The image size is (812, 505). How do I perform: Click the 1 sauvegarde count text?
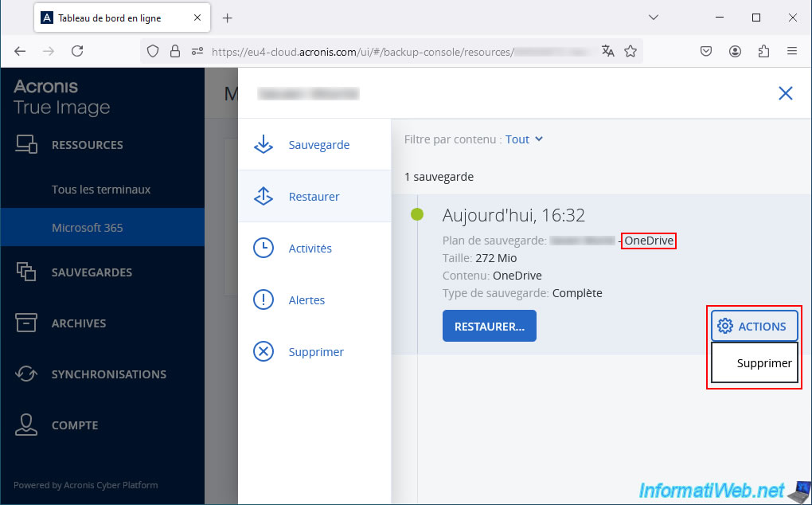tap(439, 177)
